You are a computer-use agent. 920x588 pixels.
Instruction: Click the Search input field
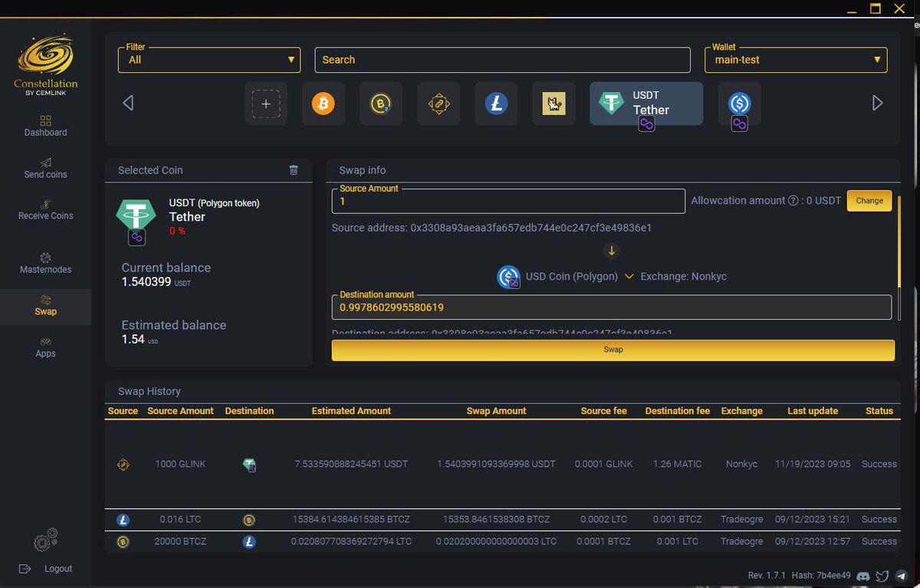(501, 59)
